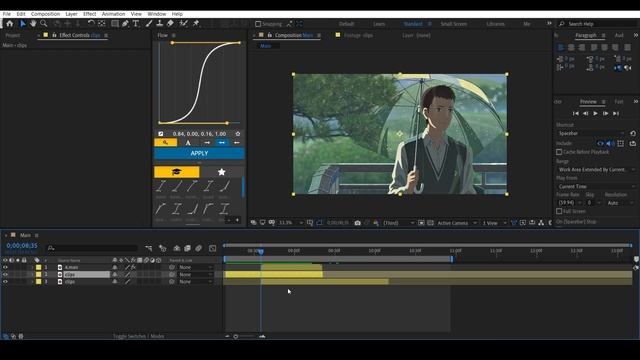Viewport: 640px width, 360px height.
Task: Go to last frame in Preview panel
Action: click(616, 113)
